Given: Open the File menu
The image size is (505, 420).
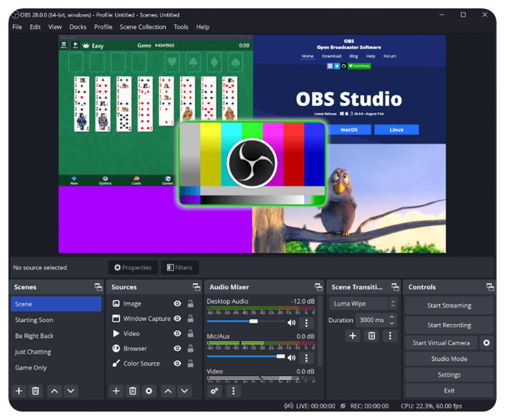Looking at the screenshot, I should pyautogui.click(x=17, y=27).
